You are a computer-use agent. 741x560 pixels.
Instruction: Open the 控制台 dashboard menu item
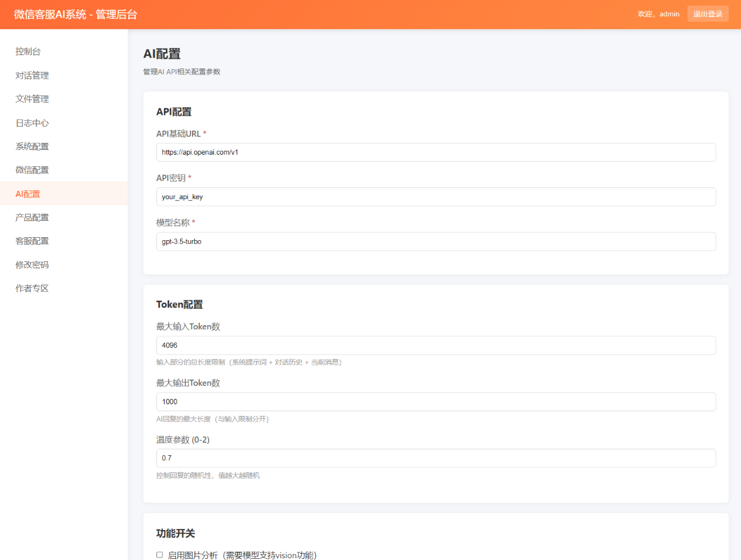pos(28,52)
